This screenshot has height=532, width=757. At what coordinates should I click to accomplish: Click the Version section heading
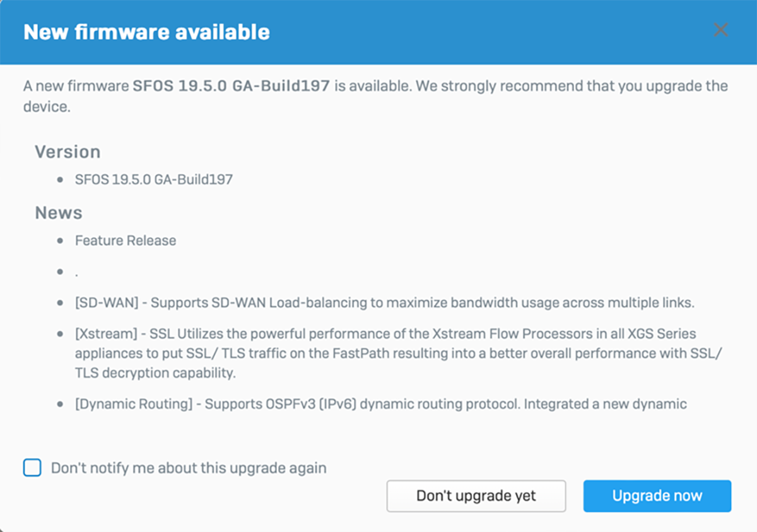(x=67, y=151)
